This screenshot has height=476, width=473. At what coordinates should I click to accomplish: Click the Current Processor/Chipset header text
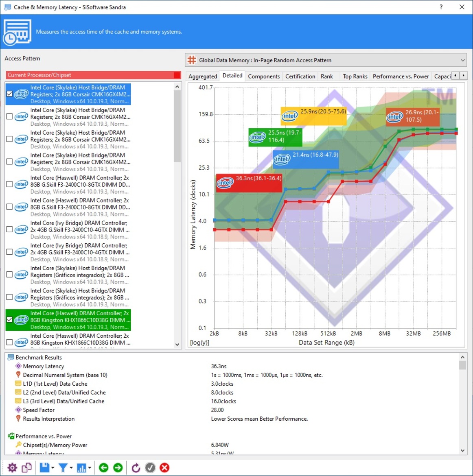pyautogui.click(x=39, y=75)
